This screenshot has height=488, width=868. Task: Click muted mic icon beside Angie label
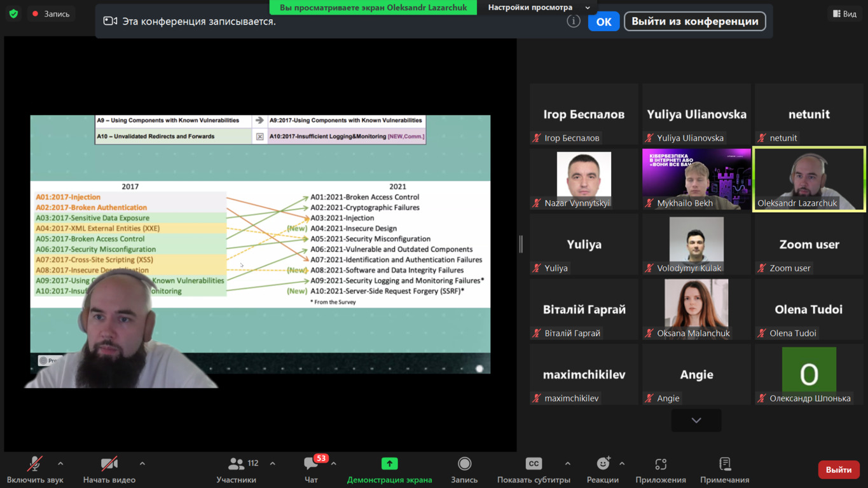649,398
